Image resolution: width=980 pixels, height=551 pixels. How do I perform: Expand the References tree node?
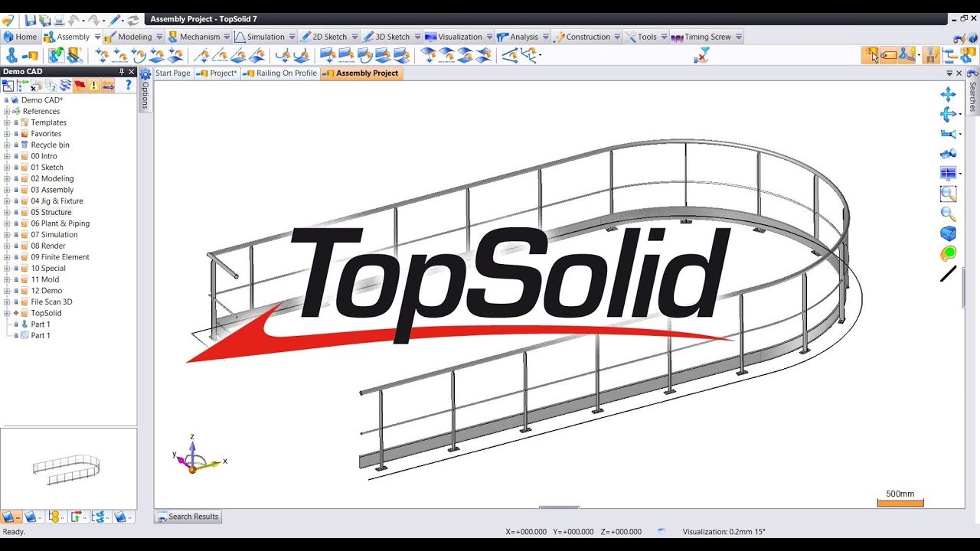7,111
